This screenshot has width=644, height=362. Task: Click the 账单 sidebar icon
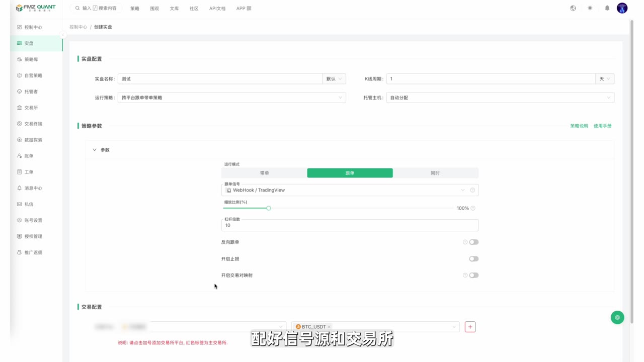pyautogui.click(x=20, y=156)
